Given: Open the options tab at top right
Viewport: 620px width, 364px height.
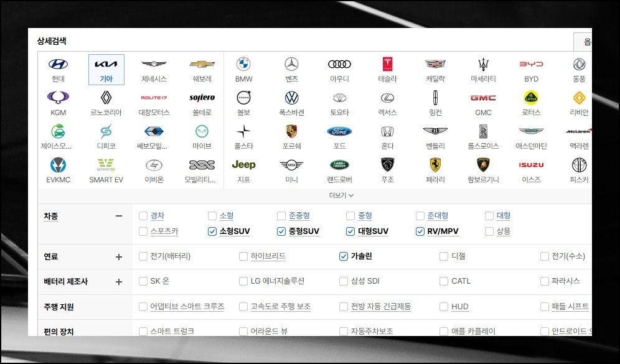Looking at the screenshot, I should click(x=583, y=42).
